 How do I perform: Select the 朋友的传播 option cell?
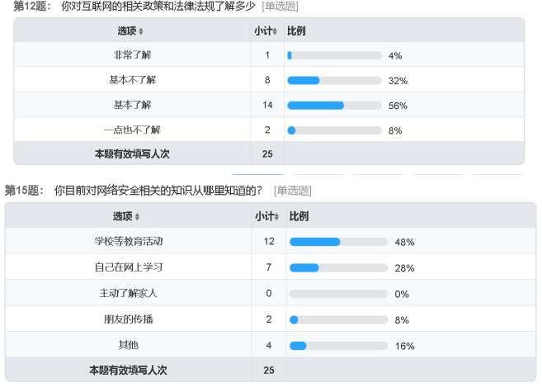[x=128, y=319]
